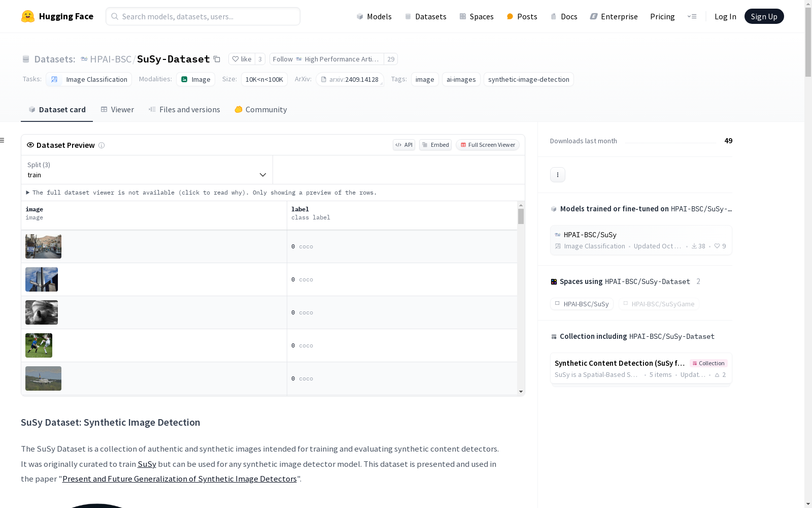Image resolution: width=812 pixels, height=508 pixels.
Task: Click the Sign Up button
Action: pyautogui.click(x=764, y=16)
